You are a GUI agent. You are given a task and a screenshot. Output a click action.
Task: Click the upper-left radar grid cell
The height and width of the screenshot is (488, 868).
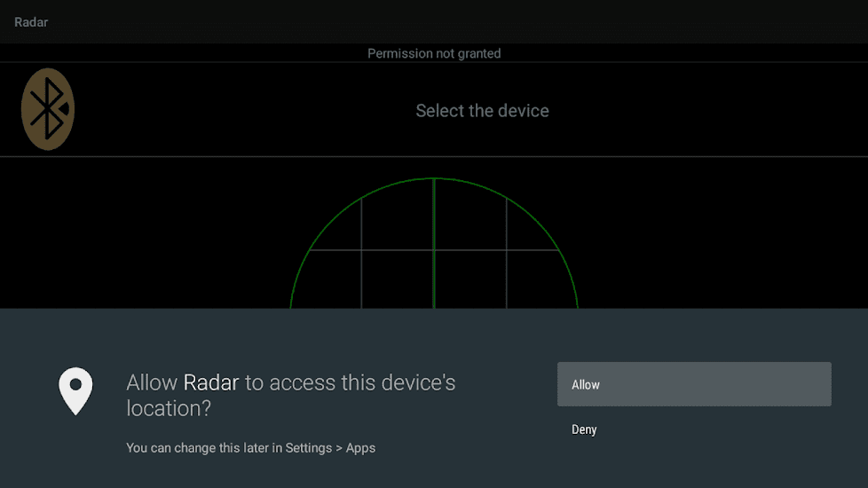(x=397, y=222)
